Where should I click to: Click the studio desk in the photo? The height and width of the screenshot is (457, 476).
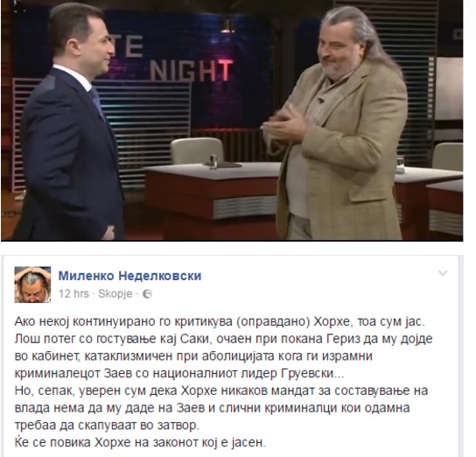pos(213,194)
